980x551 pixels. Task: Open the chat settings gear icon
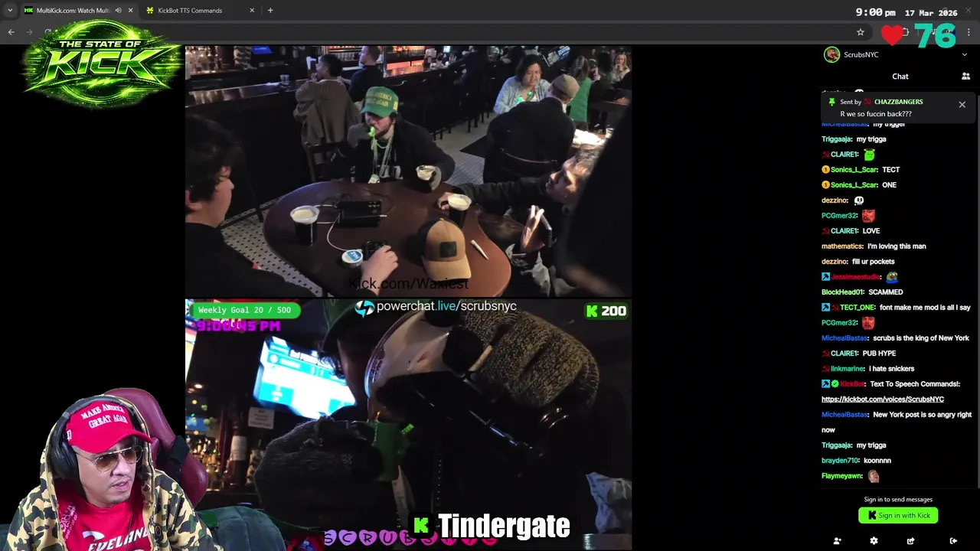[x=874, y=541]
